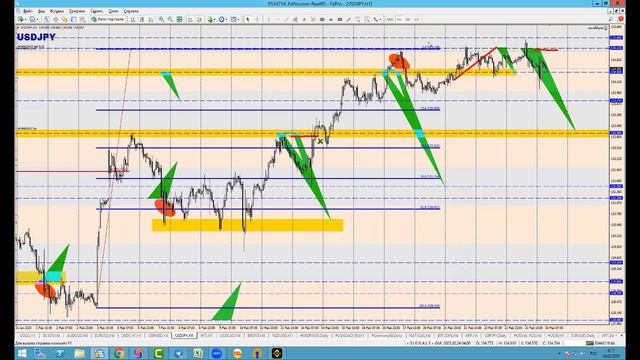Toggle chart shift
Screen dimensions: 640x360
pos(199,19)
